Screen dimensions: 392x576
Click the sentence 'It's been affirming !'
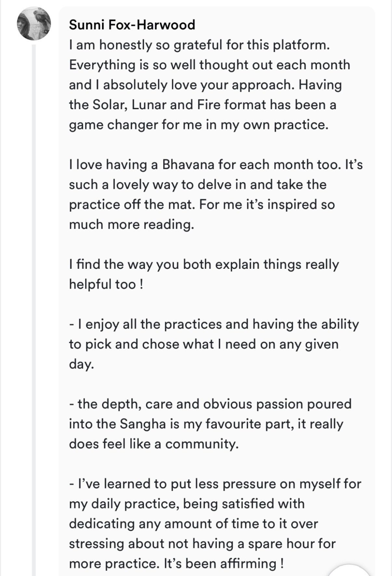tap(224, 564)
